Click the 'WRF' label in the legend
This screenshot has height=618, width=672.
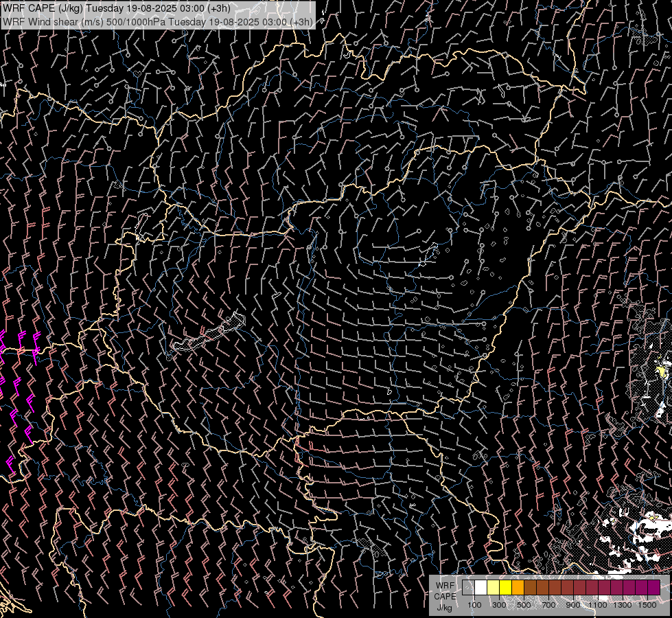[445, 586]
